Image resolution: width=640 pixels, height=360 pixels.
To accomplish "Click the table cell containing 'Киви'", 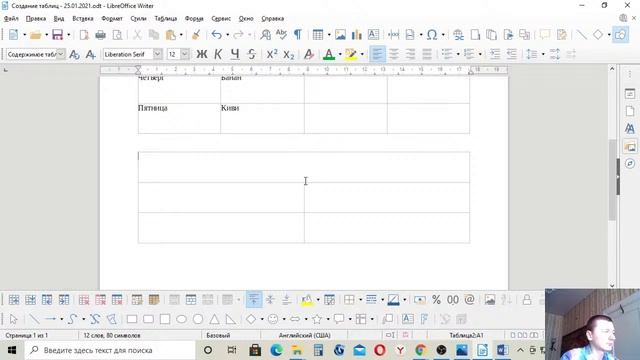I will (262, 118).
